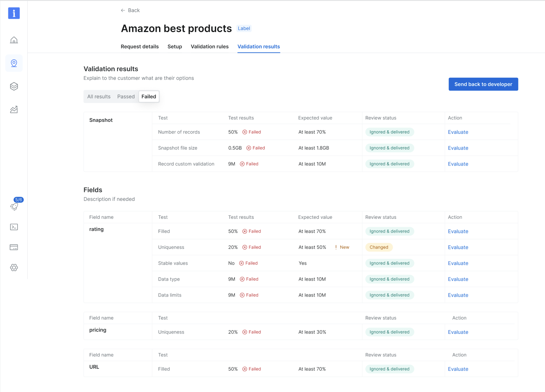Open the Setup tab
This screenshot has height=392, width=545.
click(175, 46)
